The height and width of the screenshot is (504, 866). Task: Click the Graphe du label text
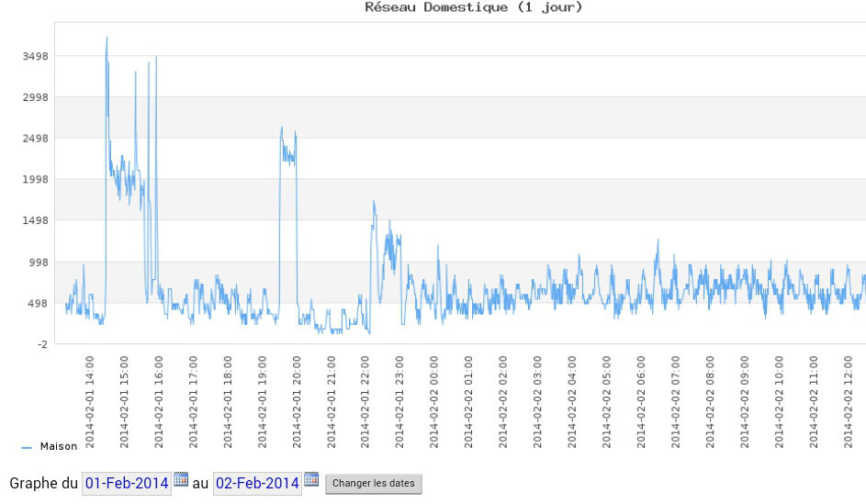coord(44,484)
